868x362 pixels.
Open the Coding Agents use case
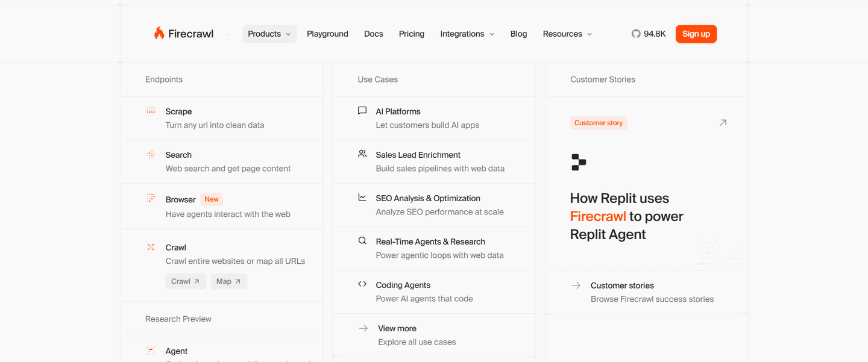tap(434, 292)
